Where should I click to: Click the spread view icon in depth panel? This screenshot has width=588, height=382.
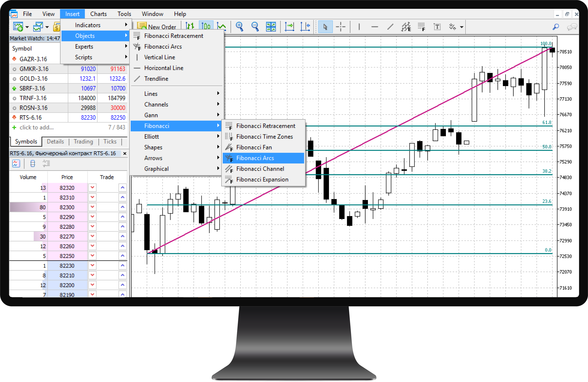point(32,163)
